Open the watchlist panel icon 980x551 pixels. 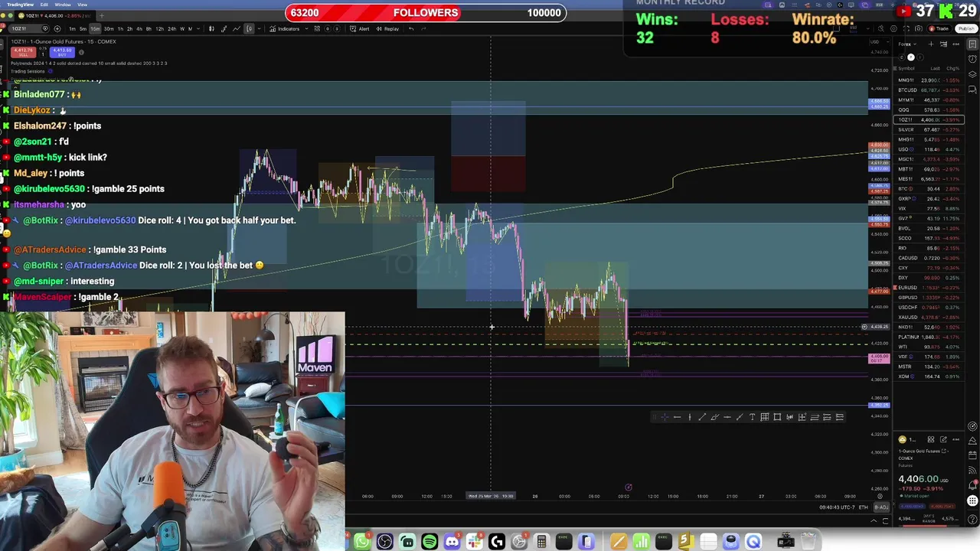pos(972,44)
